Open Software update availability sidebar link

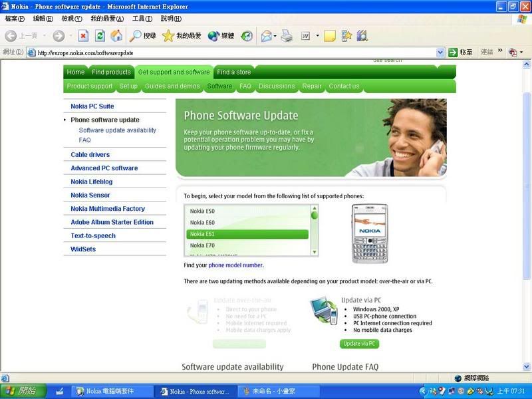[x=118, y=130]
